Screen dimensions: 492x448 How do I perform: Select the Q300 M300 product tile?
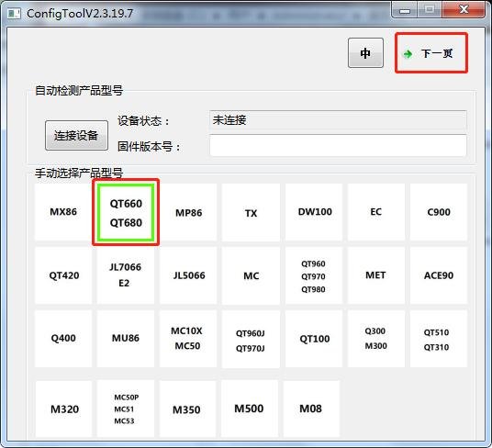tap(376, 339)
